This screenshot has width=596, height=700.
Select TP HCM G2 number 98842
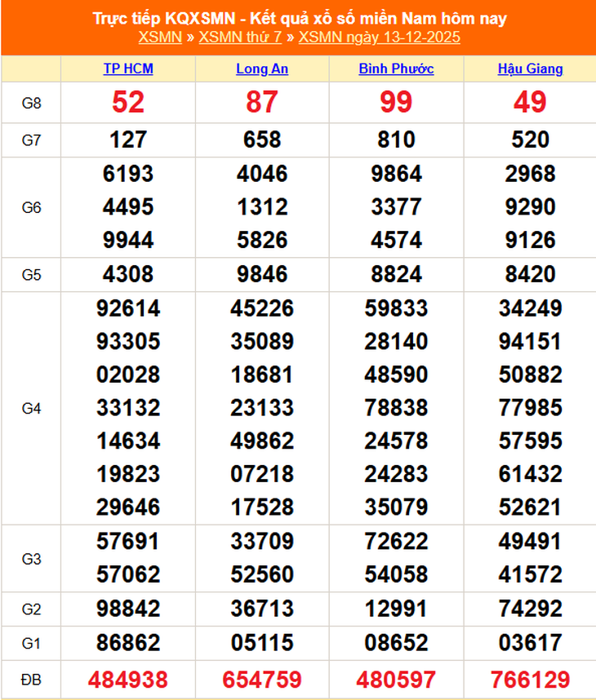click(x=128, y=609)
